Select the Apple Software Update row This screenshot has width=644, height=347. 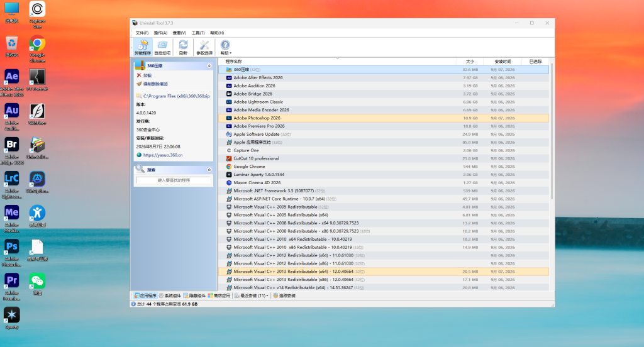384,135
